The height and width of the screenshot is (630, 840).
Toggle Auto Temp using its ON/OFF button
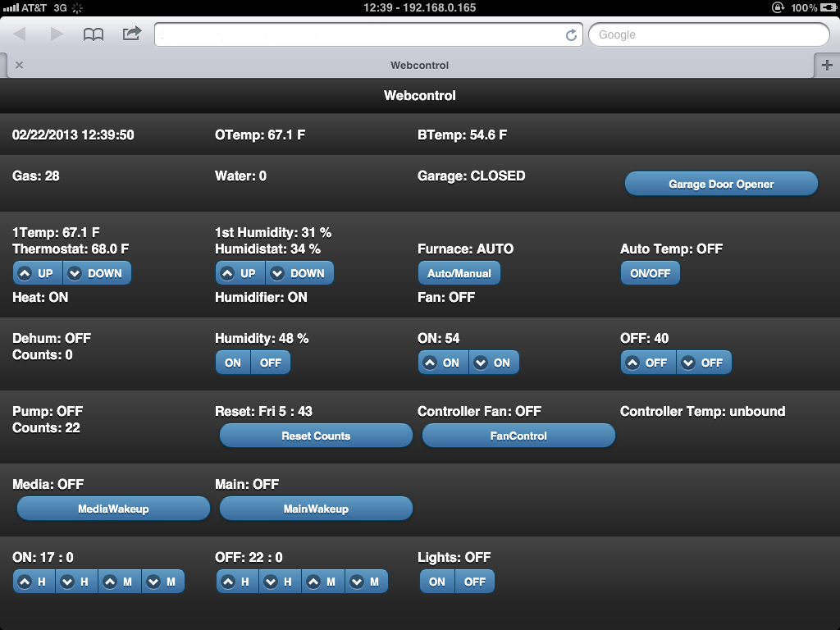(x=650, y=272)
